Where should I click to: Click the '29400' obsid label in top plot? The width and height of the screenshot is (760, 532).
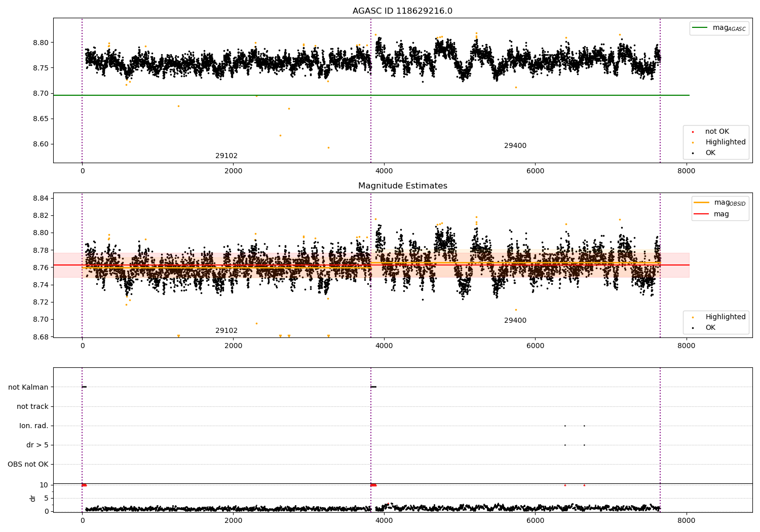click(x=515, y=146)
